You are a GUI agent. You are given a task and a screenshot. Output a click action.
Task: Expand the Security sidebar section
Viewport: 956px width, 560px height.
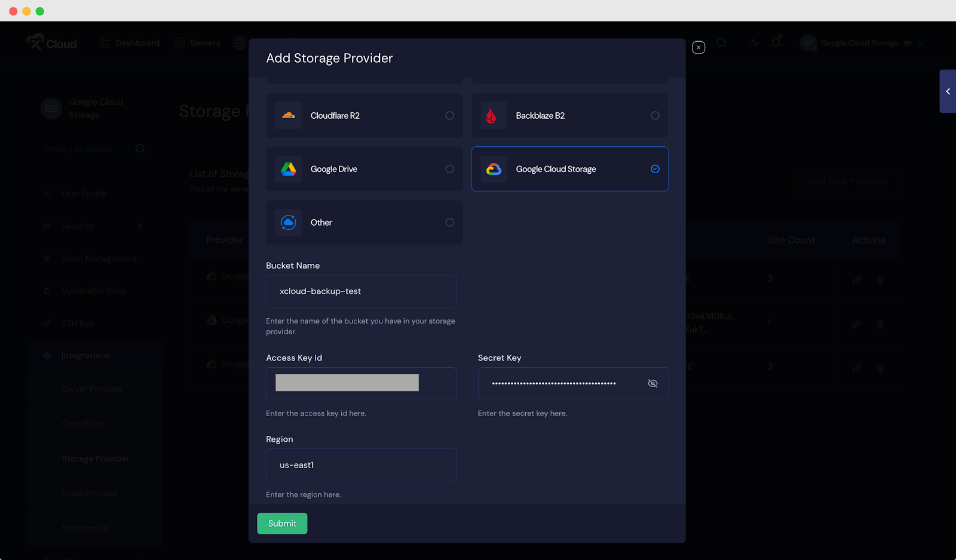click(140, 226)
